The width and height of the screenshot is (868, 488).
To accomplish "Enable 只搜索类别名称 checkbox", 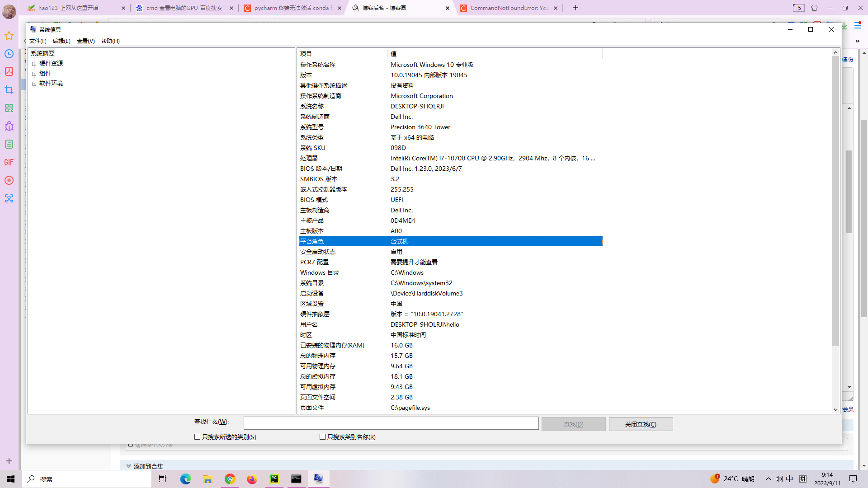I will [x=322, y=437].
